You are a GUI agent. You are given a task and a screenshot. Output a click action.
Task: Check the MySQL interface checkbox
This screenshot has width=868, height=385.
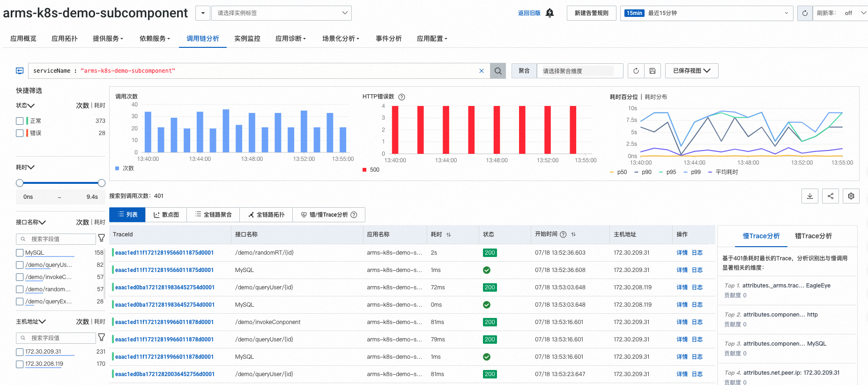pos(20,253)
